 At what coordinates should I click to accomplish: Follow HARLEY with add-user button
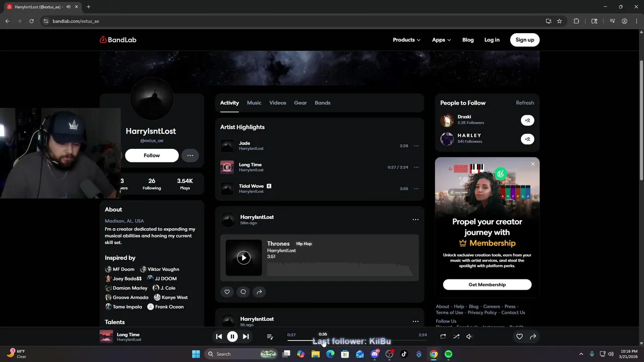point(527,139)
